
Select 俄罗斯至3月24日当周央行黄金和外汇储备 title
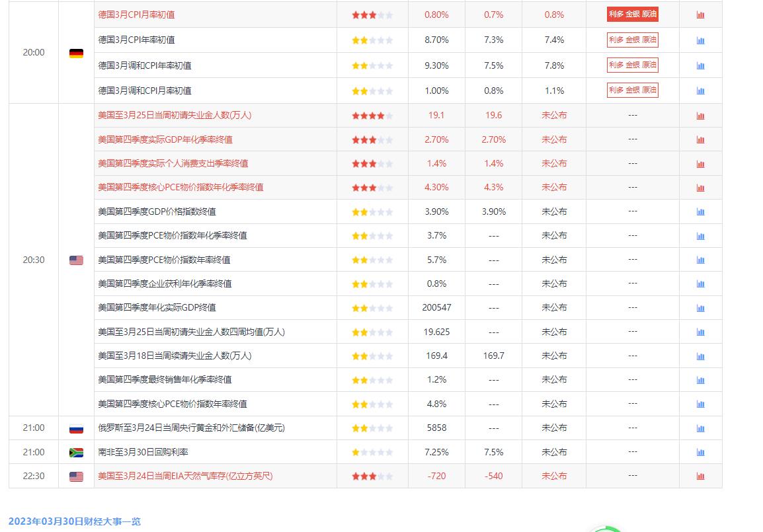[191, 428]
